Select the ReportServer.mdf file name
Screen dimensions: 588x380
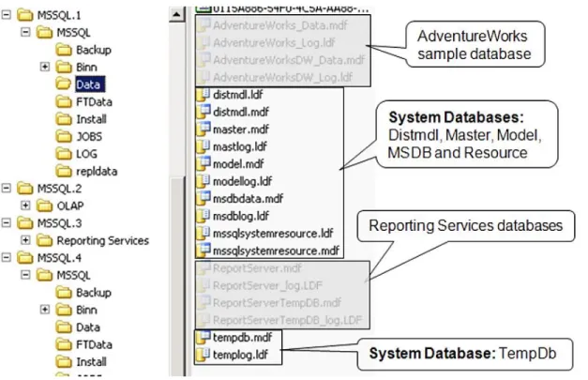tap(257, 268)
